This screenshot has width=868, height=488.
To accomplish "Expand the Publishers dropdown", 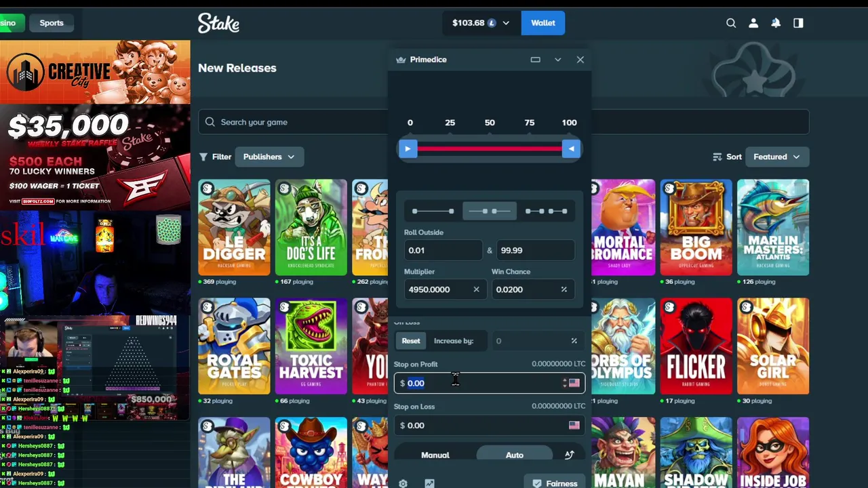I will tap(269, 157).
